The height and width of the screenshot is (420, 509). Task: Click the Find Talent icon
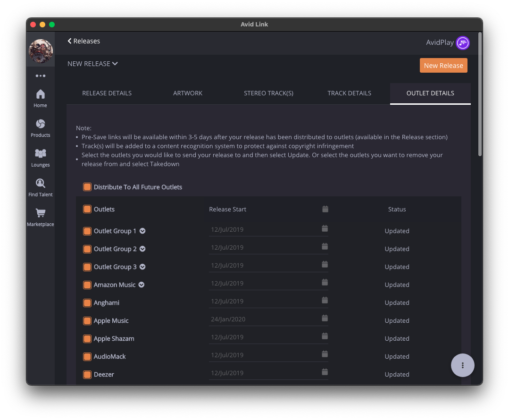coord(40,185)
